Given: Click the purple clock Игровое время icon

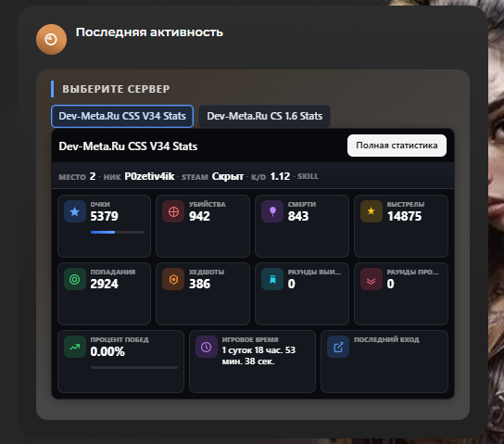Looking at the screenshot, I should [207, 347].
